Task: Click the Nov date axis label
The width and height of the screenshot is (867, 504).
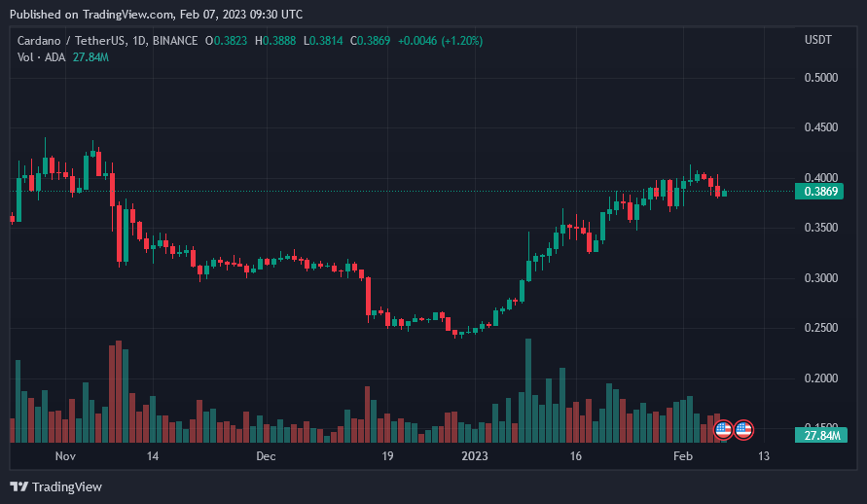Action: 65,456
